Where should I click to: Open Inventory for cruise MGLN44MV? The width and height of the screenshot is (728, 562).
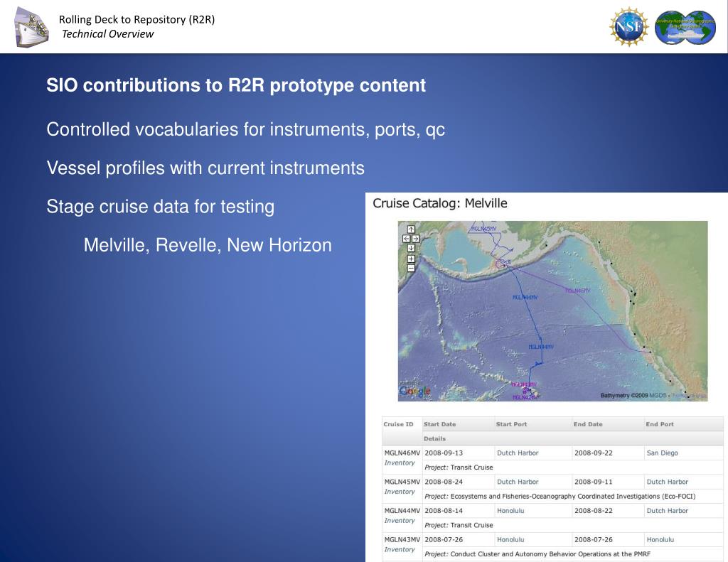point(400,520)
